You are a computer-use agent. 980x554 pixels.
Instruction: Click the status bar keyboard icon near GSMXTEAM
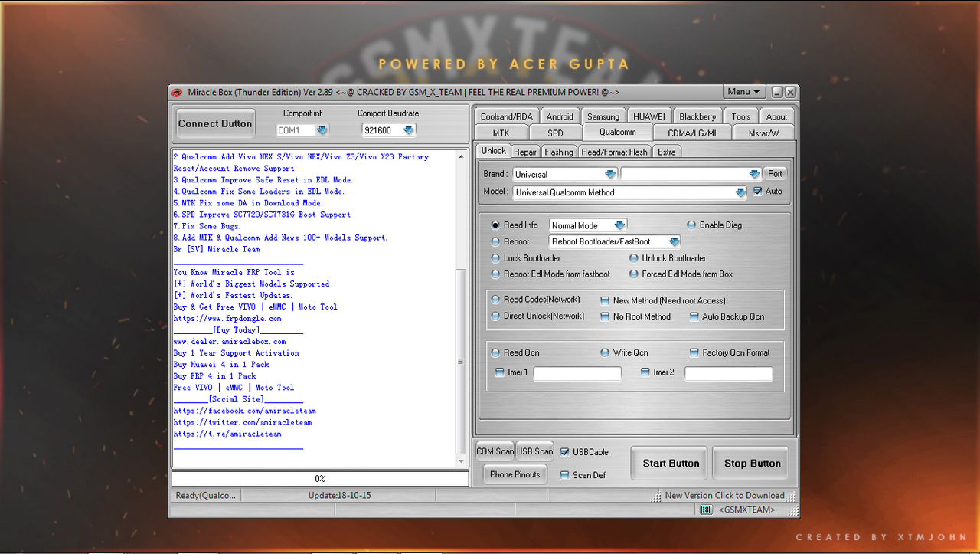[705, 510]
